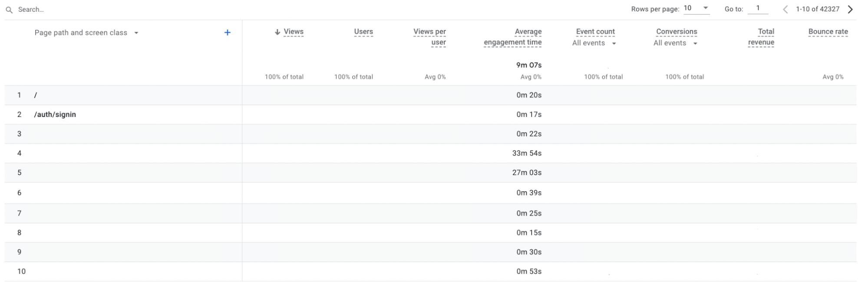The image size is (868, 286).
Task: Click the search magnifier icon
Action: click(x=9, y=10)
